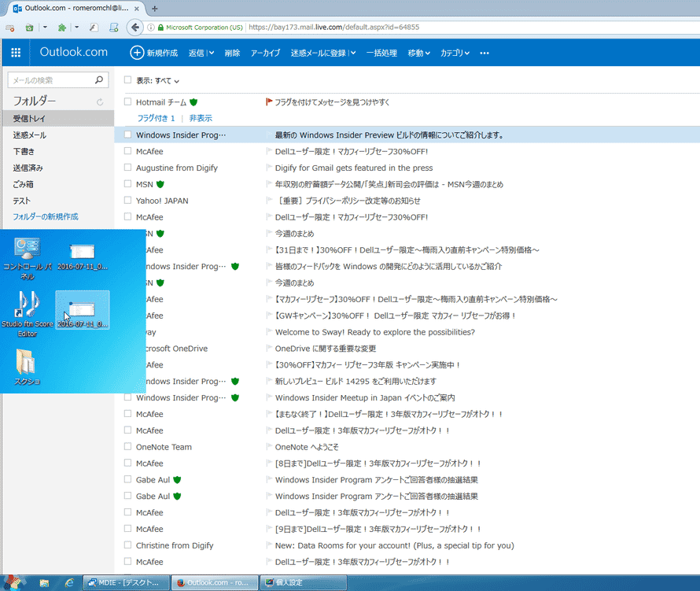The image size is (700, 591).
Task: Check the MSN 年収別の貯蓄額 message checkbox
Action: (127, 183)
